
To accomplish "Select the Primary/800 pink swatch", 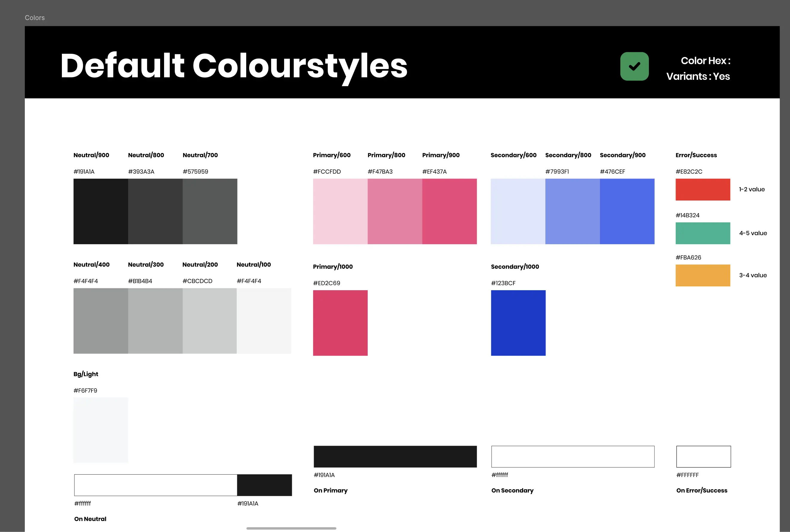I will (395, 211).
